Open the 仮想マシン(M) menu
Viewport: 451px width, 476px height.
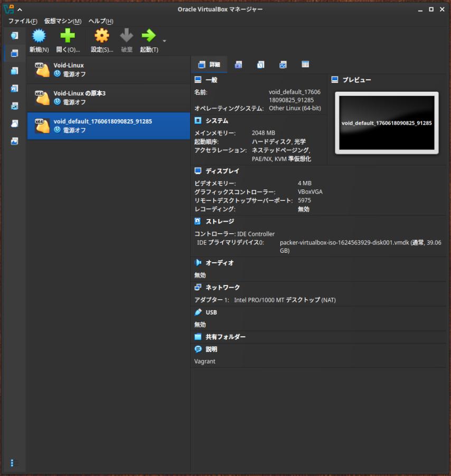click(63, 21)
